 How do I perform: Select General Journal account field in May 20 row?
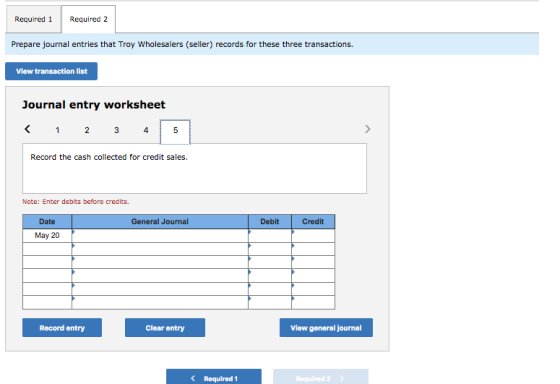pos(160,235)
